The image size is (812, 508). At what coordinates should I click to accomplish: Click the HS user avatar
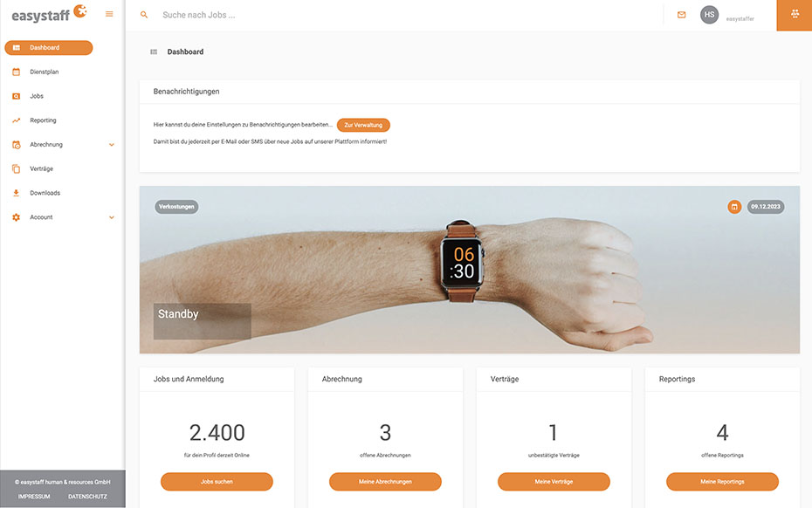[710, 15]
